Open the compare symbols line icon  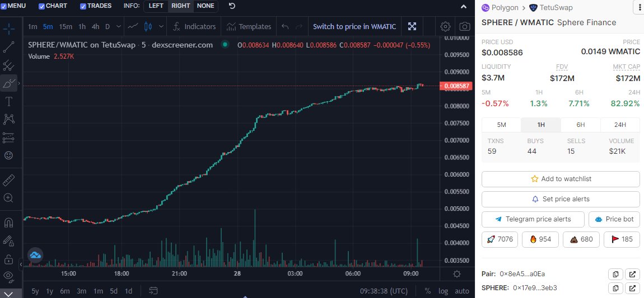click(x=133, y=27)
